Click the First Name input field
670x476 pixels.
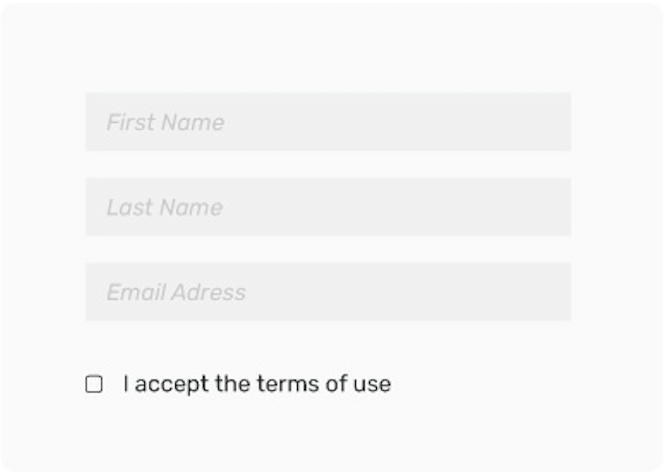(328, 122)
